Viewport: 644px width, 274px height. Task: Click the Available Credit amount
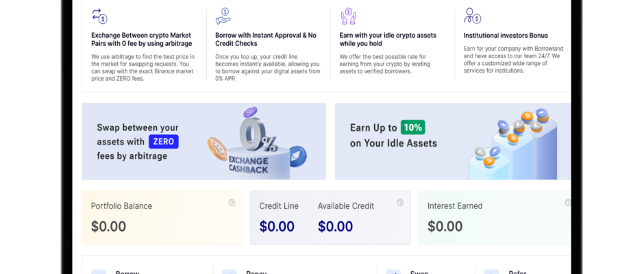coord(335,226)
